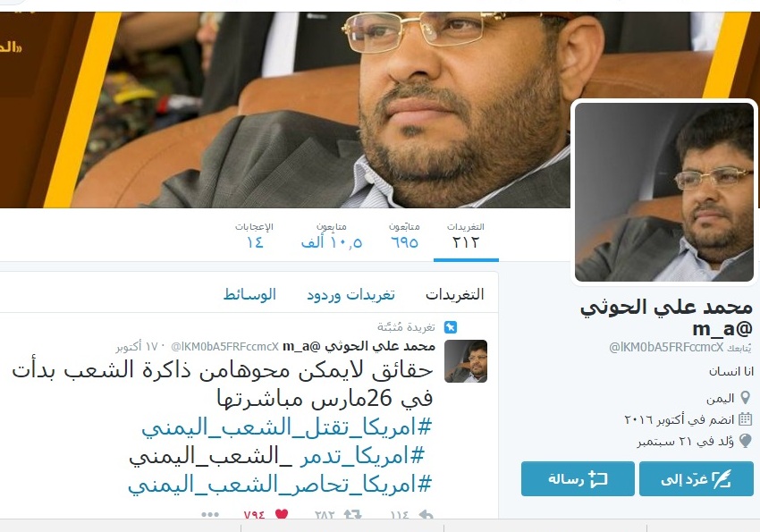The height and width of the screenshot is (532, 760).
Task: Switch to تغريدات وردود tab
Action: (x=350, y=294)
